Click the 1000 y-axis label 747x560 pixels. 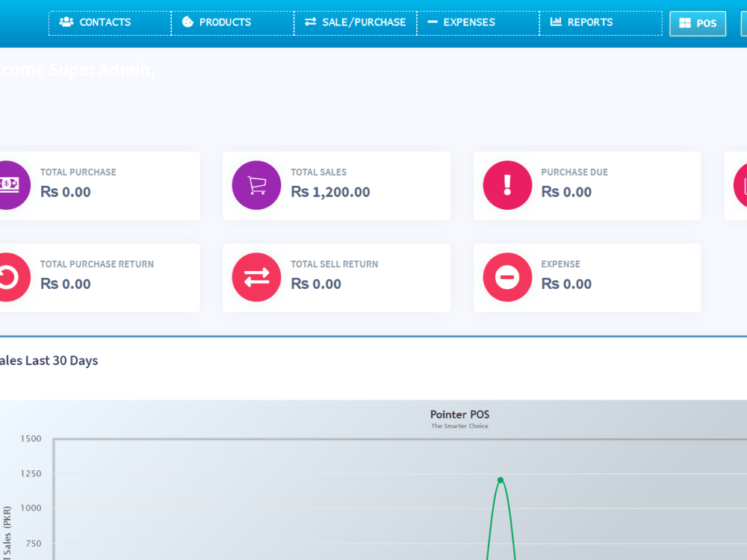31,508
